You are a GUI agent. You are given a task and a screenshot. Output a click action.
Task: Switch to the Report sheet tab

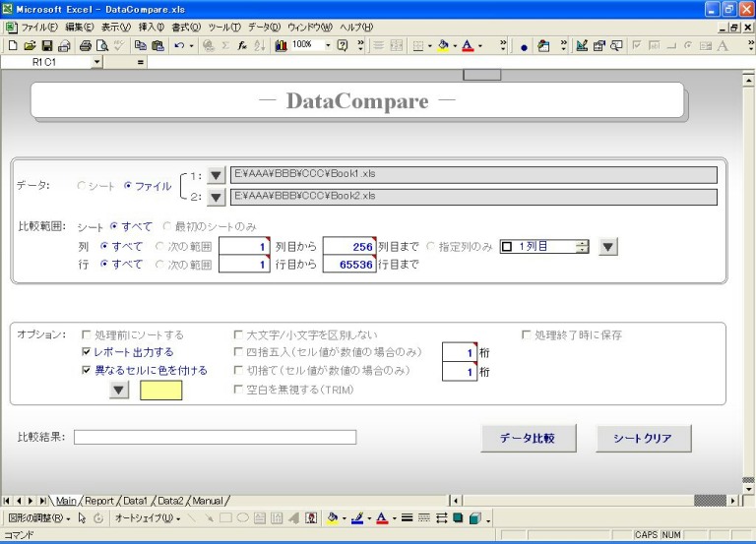pos(99,501)
